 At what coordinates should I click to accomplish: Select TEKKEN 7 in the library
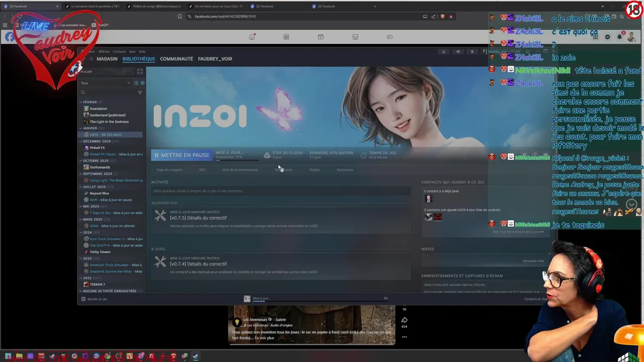coord(97,285)
